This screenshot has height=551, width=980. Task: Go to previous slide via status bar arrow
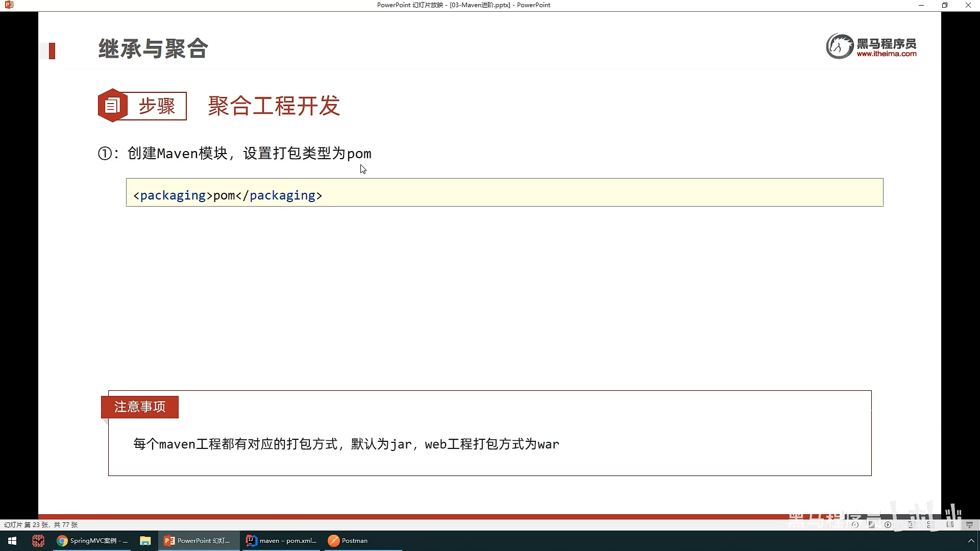pos(855,524)
